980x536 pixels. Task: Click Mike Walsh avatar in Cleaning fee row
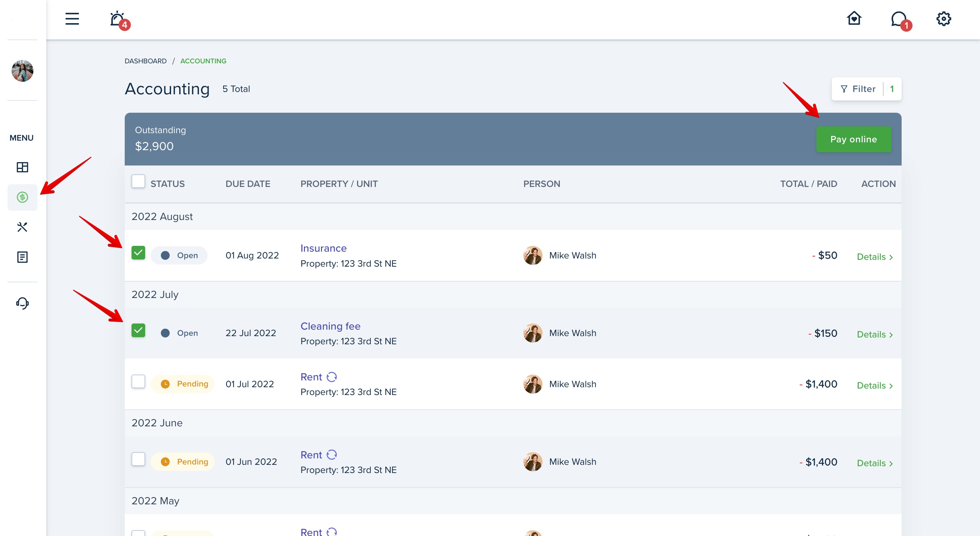[533, 333]
